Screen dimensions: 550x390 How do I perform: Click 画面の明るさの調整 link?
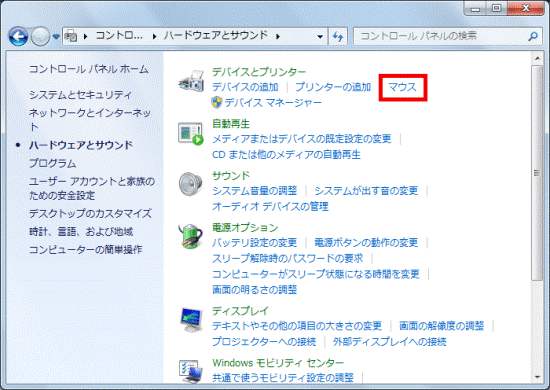pos(255,290)
